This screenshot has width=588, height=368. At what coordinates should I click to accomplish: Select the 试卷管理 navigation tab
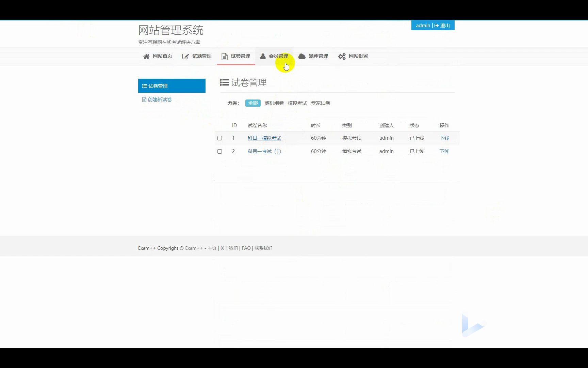[236, 56]
